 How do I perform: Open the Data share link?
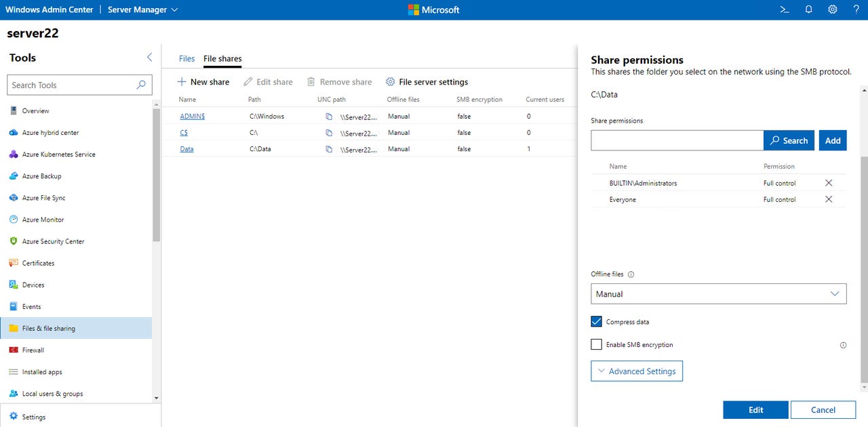[186, 148]
